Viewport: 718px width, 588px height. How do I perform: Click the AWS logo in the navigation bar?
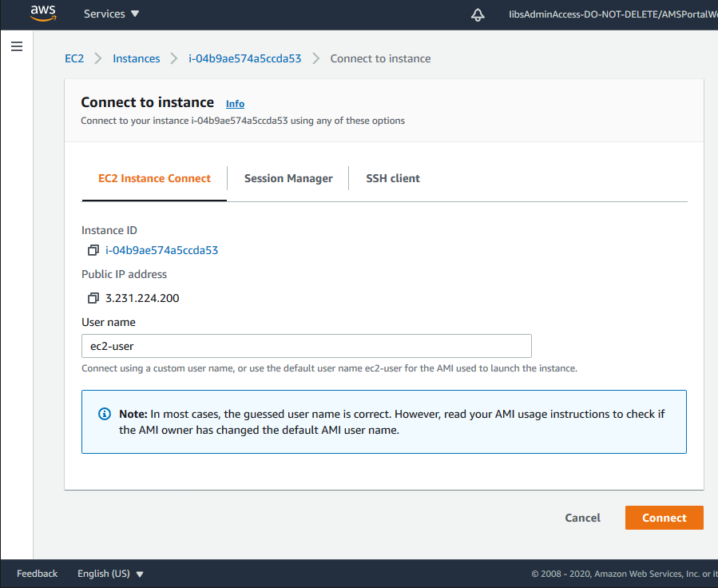pyautogui.click(x=42, y=14)
